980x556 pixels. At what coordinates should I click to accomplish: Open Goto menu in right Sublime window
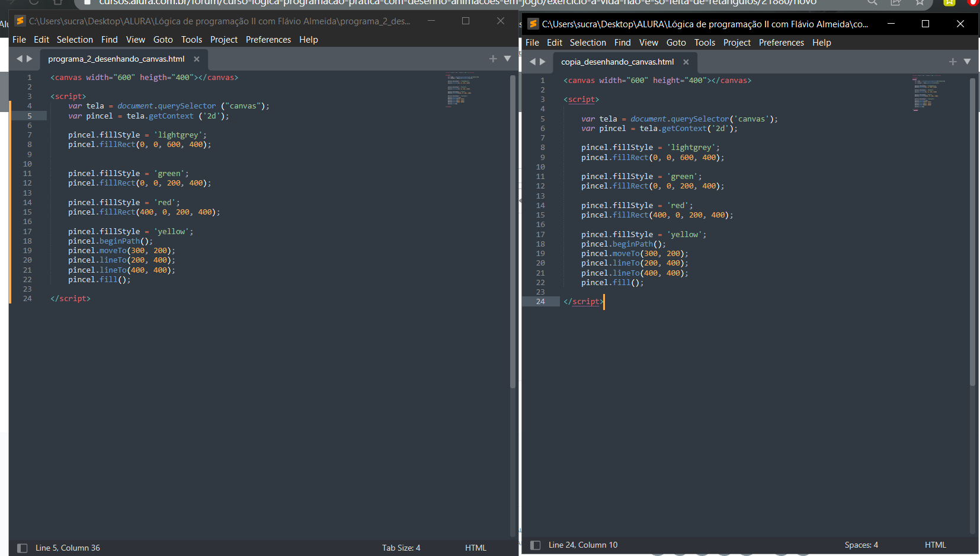676,43
